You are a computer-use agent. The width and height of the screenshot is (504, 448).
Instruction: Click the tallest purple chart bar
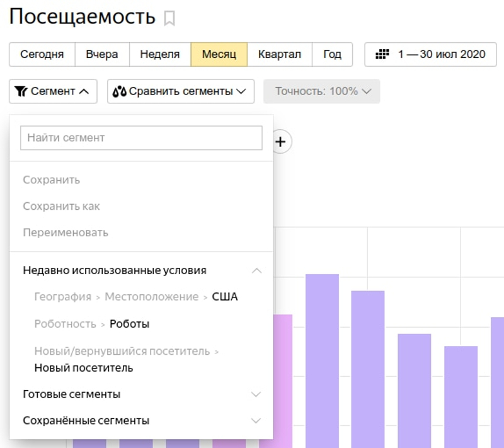322,360
